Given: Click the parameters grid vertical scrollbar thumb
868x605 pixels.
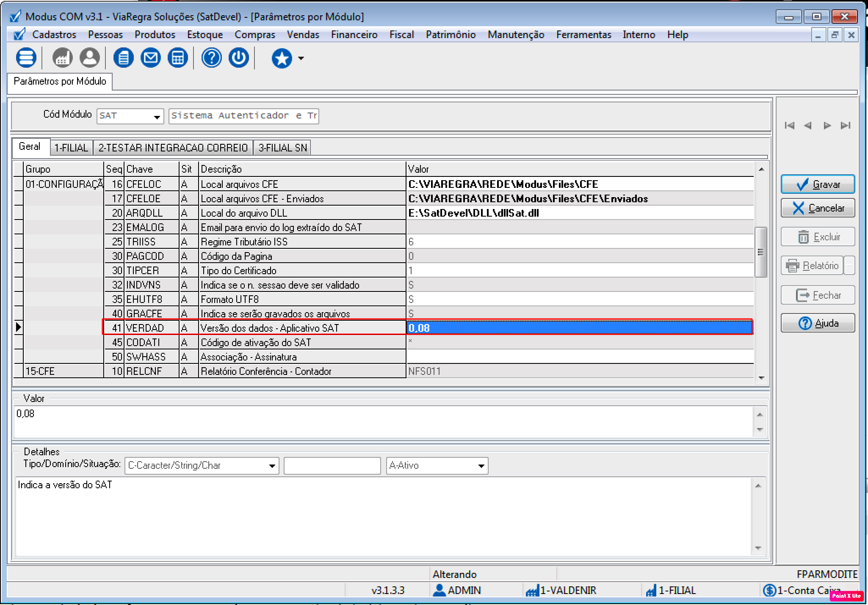Looking at the screenshot, I should tap(761, 252).
